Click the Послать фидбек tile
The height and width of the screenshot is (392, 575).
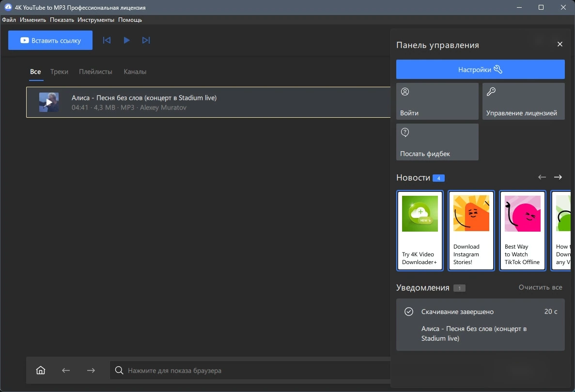pyautogui.click(x=437, y=142)
